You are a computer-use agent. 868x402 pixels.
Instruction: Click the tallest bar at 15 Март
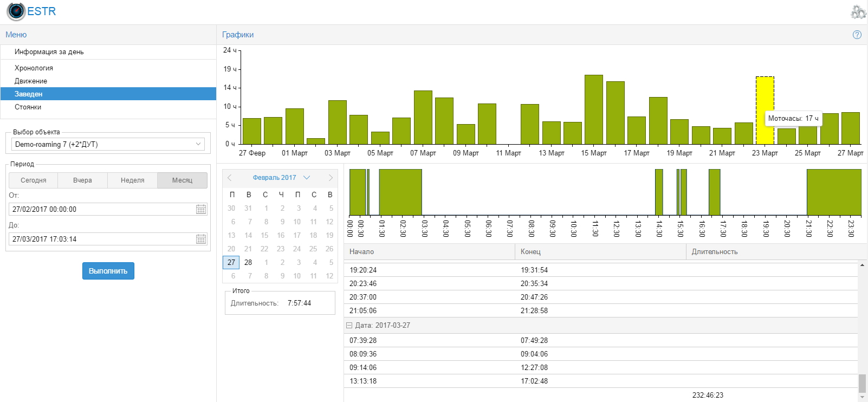(x=594, y=109)
